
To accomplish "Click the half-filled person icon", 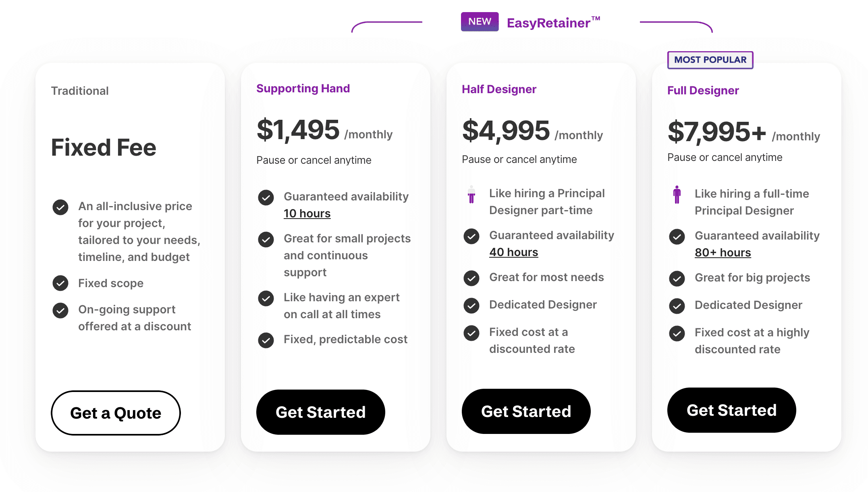I will (471, 194).
